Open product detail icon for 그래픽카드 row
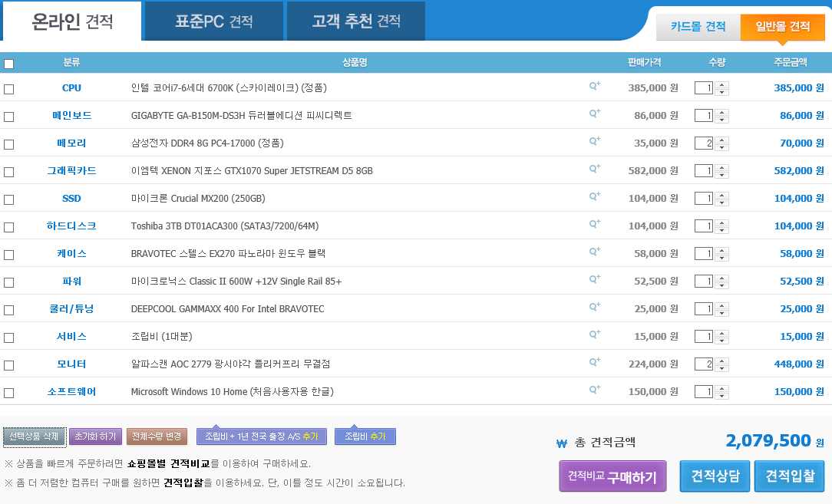 (594, 170)
